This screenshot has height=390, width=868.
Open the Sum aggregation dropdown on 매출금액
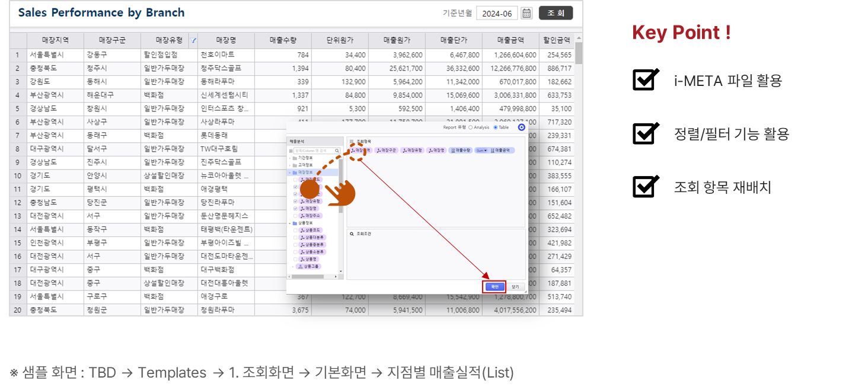coord(482,151)
